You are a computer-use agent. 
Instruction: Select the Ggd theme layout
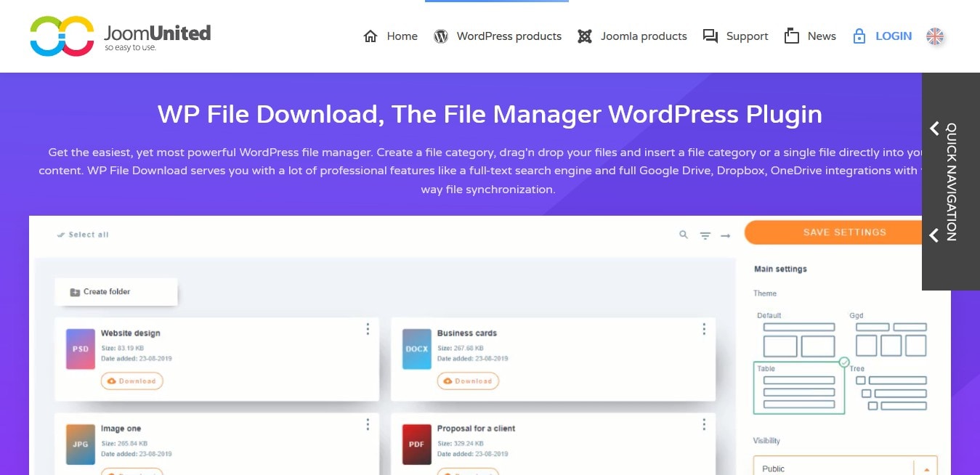point(891,336)
